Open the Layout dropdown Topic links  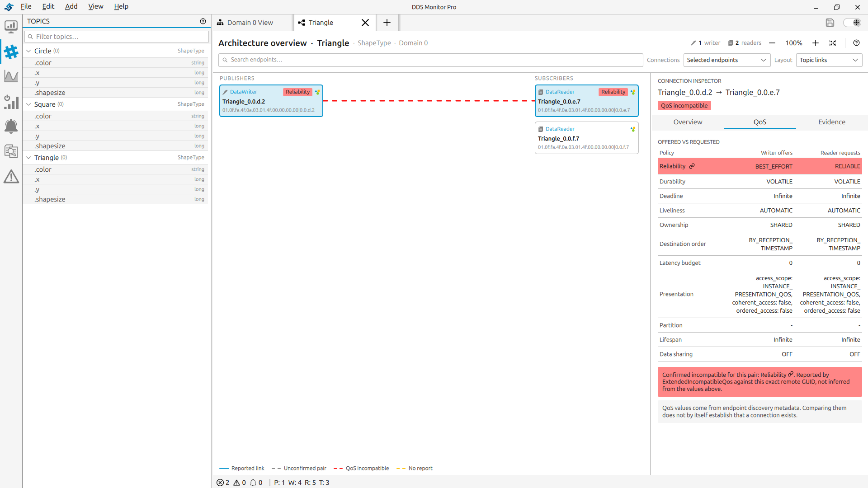(x=829, y=60)
